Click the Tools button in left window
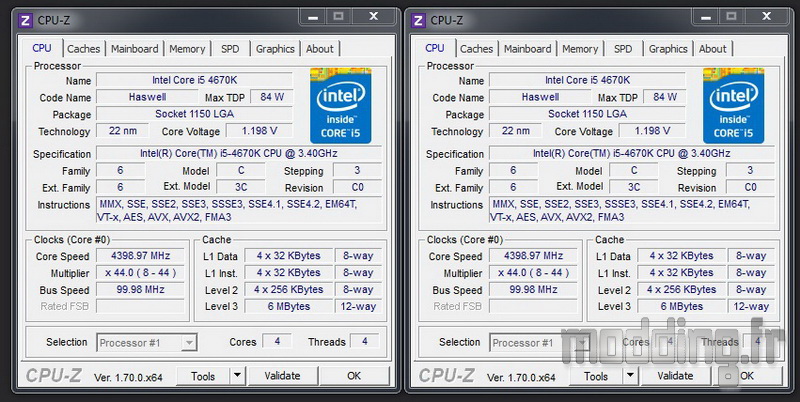 tap(203, 376)
